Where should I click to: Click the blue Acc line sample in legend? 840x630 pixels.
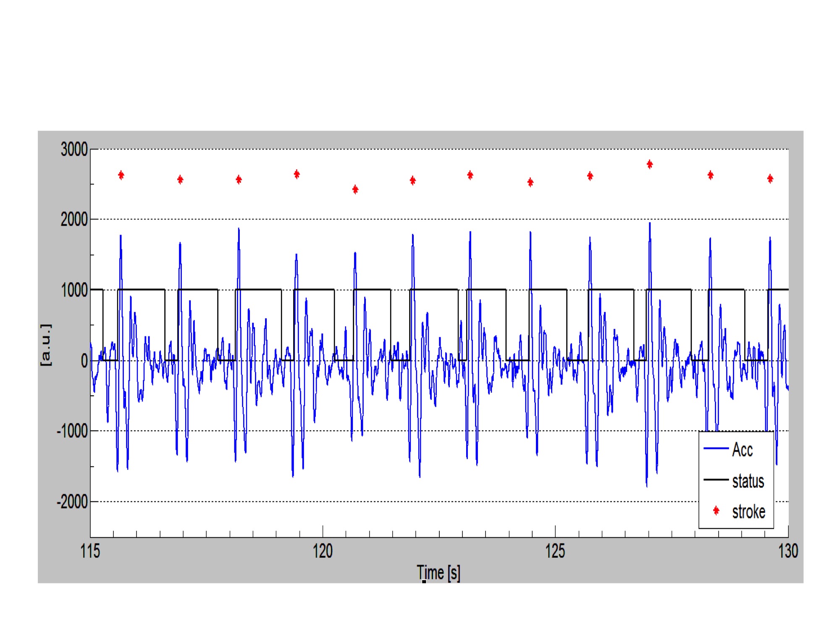click(716, 449)
